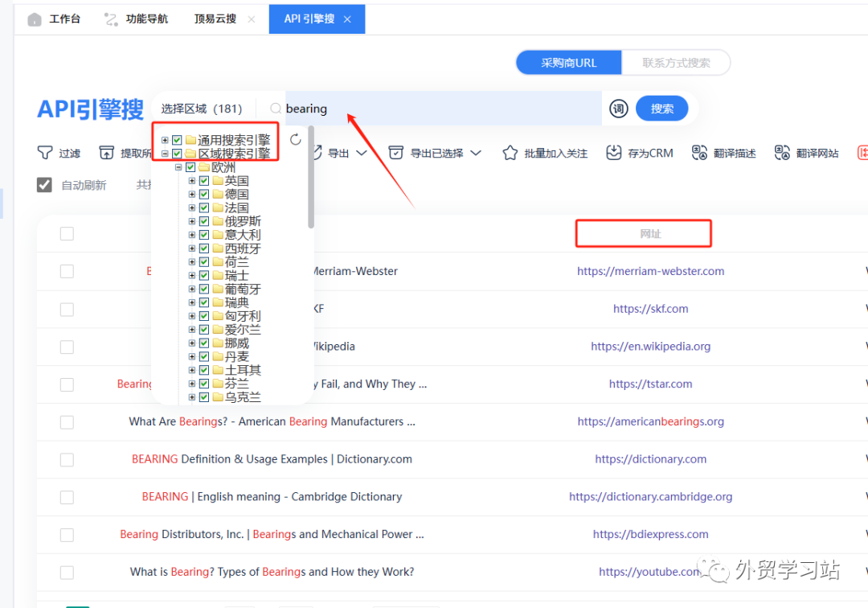The height and width of the screenshot is (608, 868).
Task: Close the API 引擎搜 tab
Action: click(347, 19)
